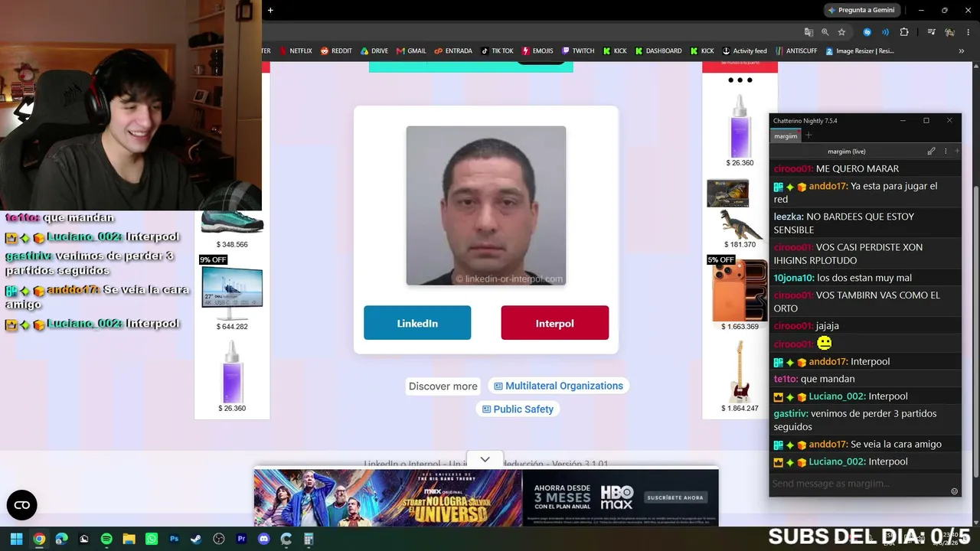Open the TIK TOK bookmark
Viewport: 980px width, 551px height.
click(497, 51)
